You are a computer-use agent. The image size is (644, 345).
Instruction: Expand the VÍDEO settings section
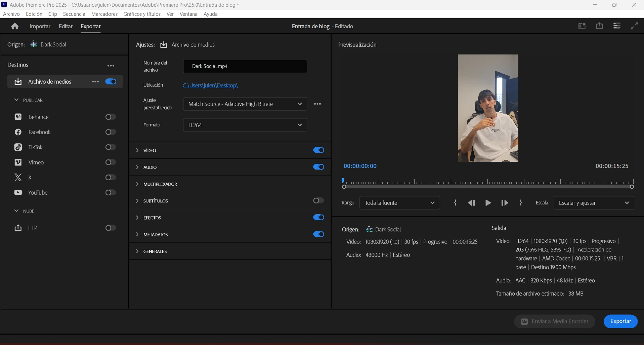[137, 150]
